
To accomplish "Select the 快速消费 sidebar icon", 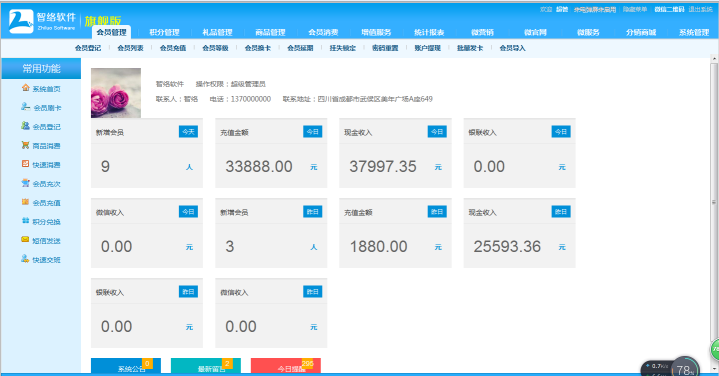I will (26, 164).
